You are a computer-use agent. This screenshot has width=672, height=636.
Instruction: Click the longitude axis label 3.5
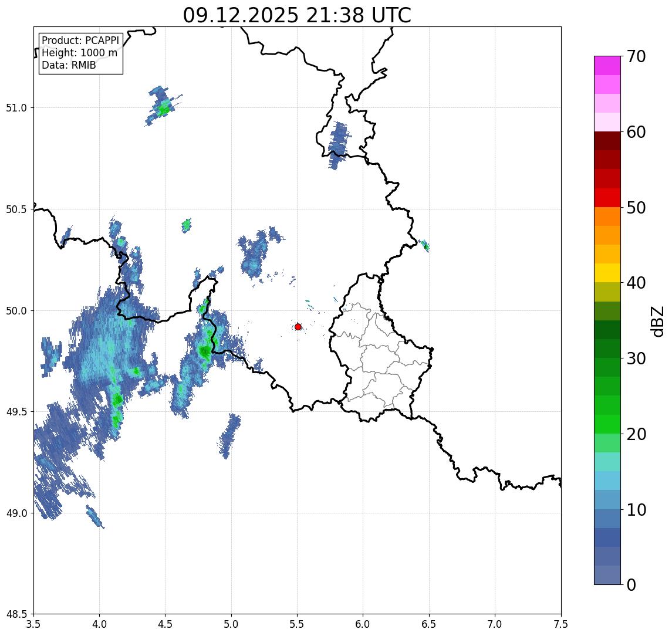(x=33, y=624)
